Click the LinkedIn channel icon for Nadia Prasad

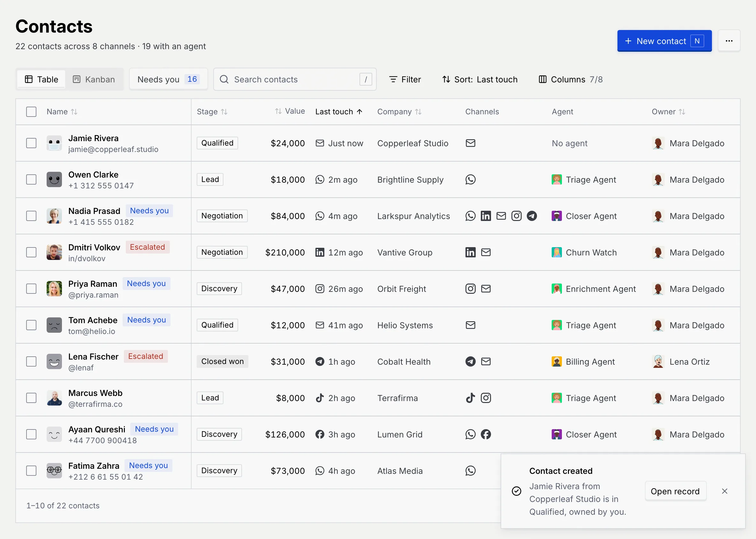(x=486, y=216)
